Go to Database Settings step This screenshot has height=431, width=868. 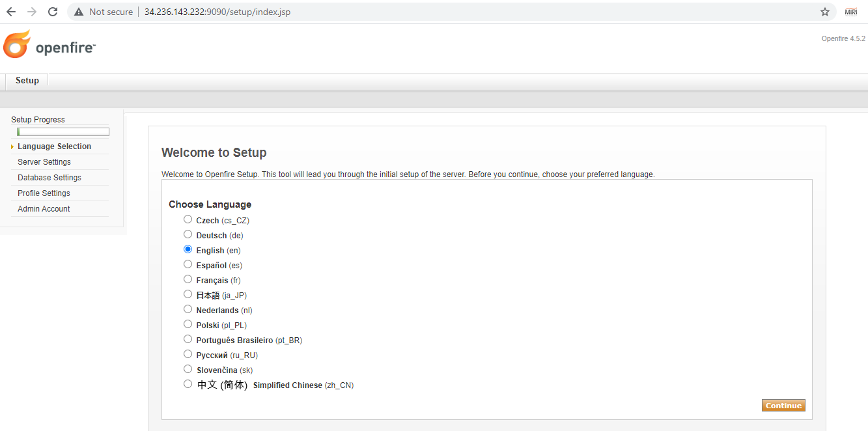tap(49, 178)
